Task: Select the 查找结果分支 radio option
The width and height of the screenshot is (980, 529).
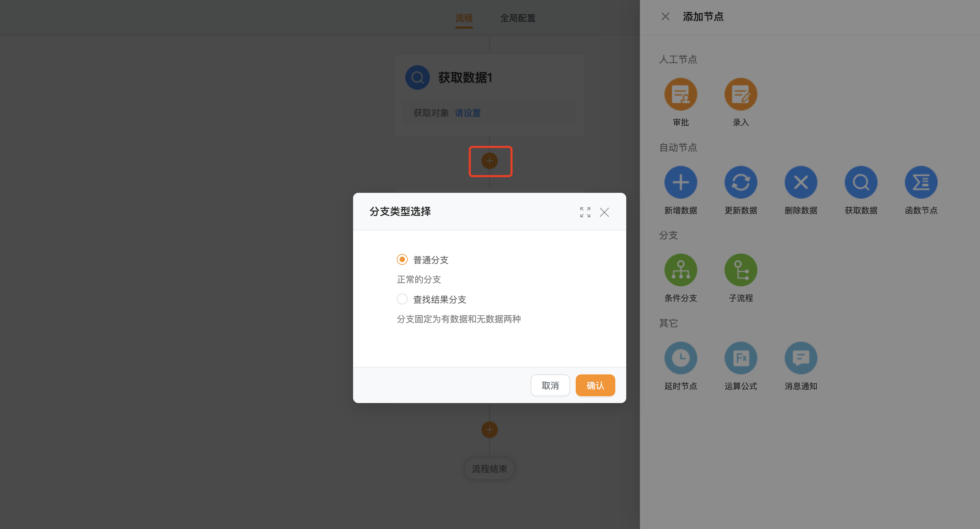Action: point(402,299)
